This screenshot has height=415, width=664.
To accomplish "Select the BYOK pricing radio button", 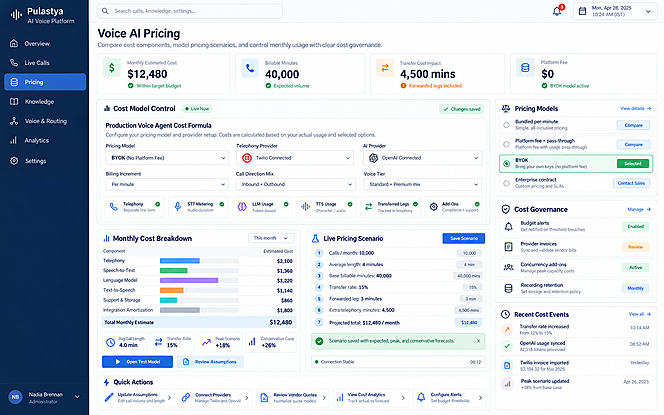I will 506,163.
